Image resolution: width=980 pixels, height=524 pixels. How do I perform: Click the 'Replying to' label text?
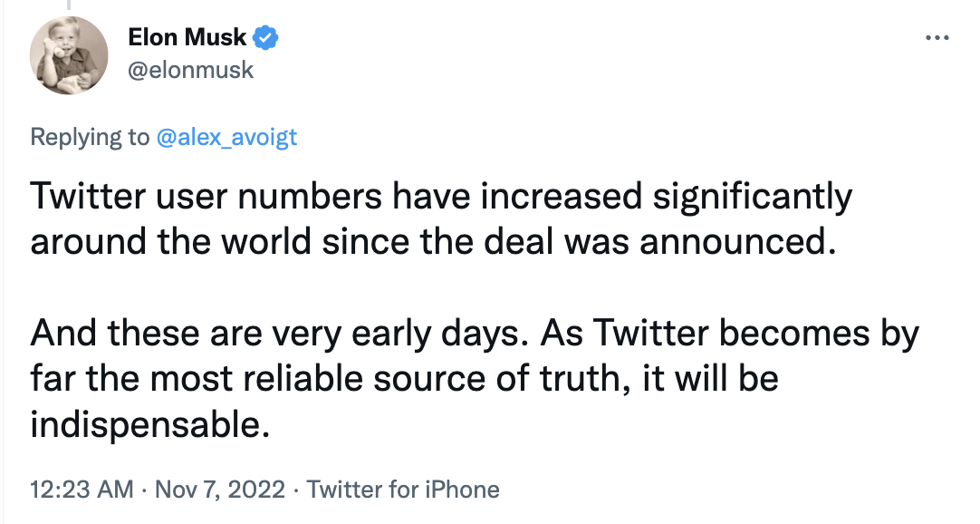(90, 136)
